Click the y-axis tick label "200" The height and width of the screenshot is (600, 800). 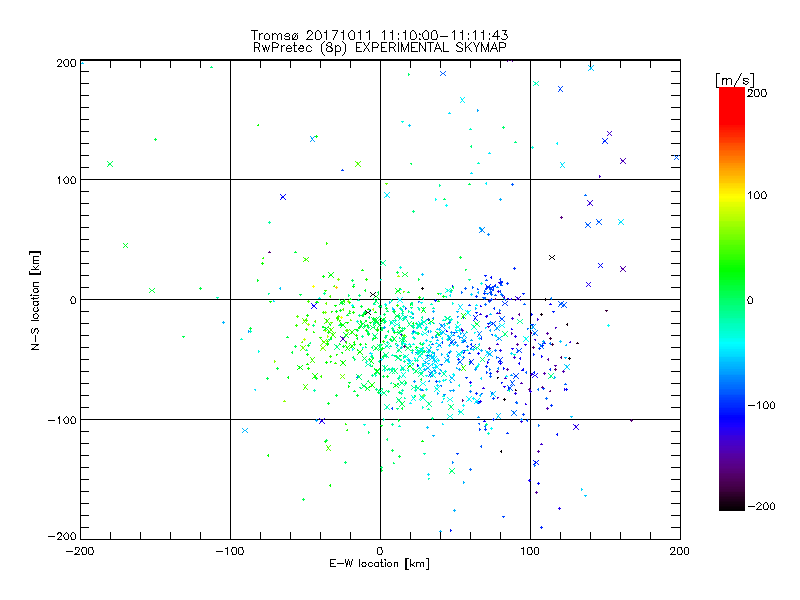66,63
